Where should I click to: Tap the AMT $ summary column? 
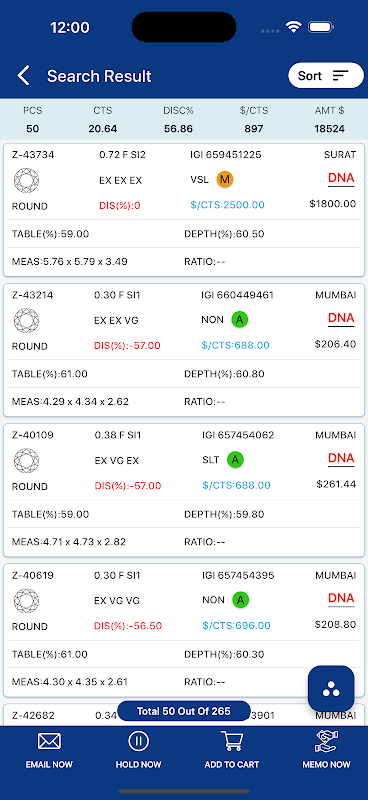pyautogui.click(x=329, y=119)
